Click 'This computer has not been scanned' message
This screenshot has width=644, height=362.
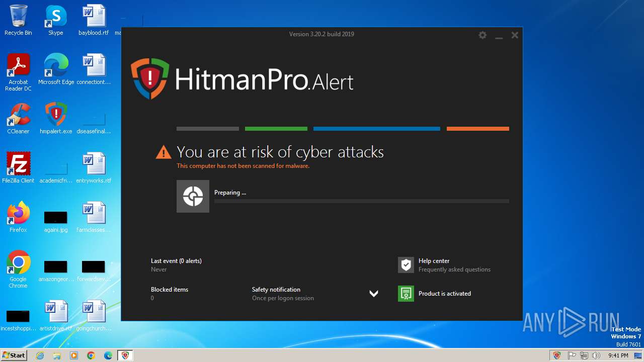(243, 166)
